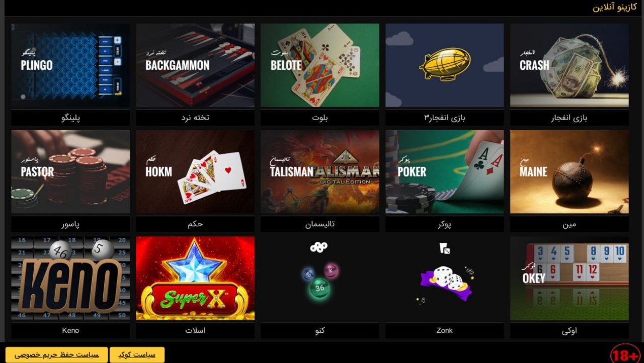Screen dimensions: 644x363
Task: Launch the Poker aces game tile
Action: 445,172
